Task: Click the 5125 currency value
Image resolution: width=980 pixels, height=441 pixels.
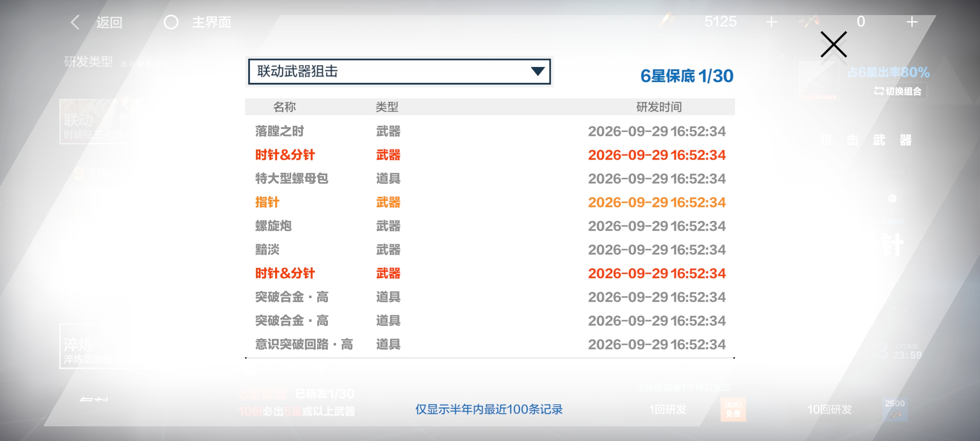Action: pos(720,22)
